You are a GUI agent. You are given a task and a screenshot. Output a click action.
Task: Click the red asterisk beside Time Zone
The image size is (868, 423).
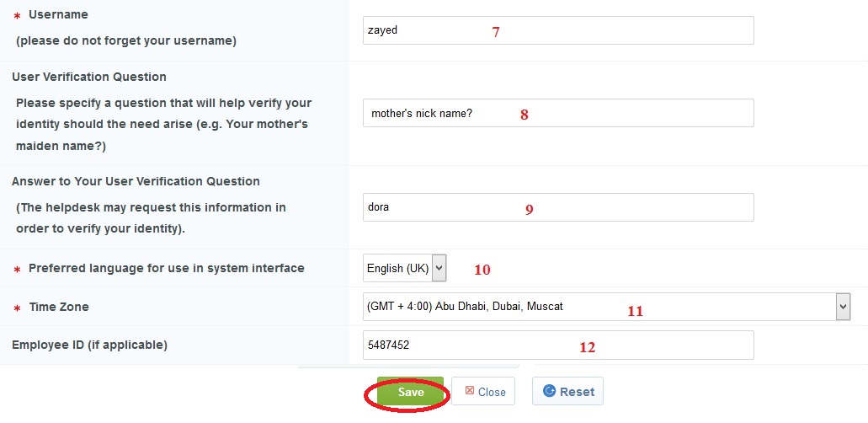pos(17,308)
